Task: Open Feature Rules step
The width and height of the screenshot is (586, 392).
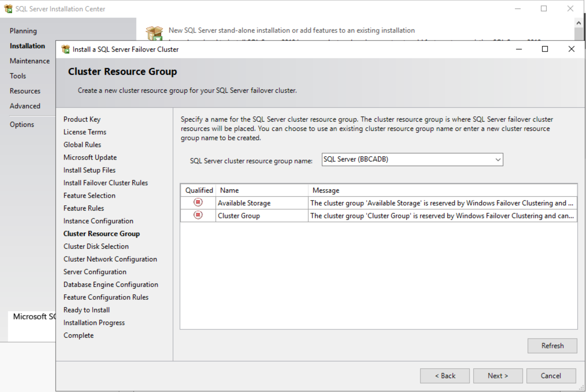Action: (x=83, y=208)
